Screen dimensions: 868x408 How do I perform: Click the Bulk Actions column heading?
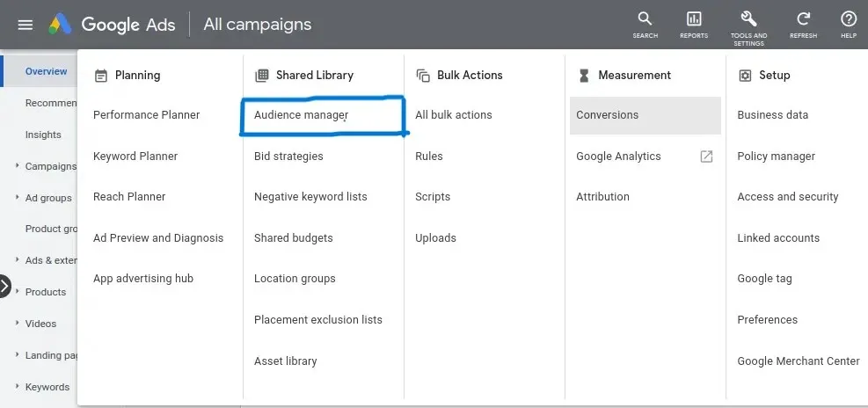[x=470, y=76]
